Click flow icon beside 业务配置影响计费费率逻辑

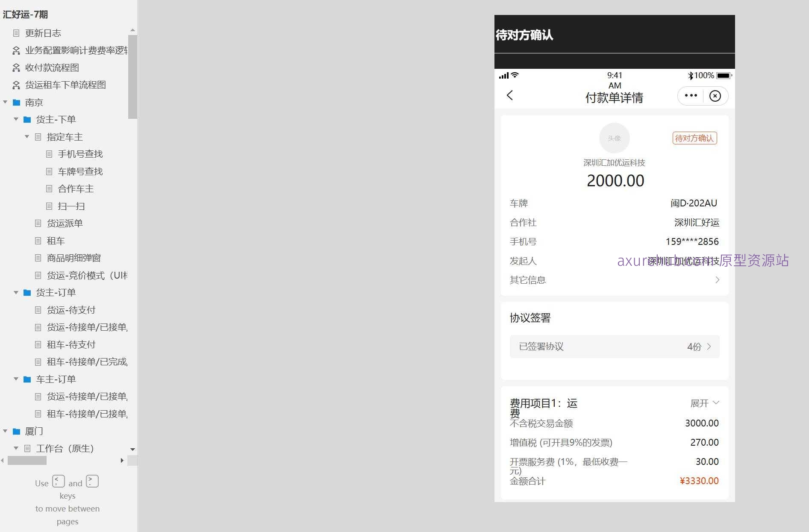pyautogui.click(x=16, y=50)
